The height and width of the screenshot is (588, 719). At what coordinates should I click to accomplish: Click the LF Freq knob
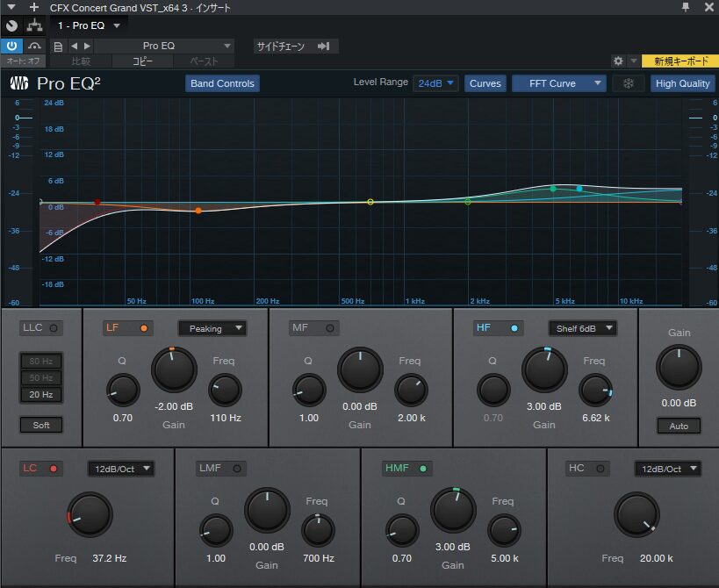coord(225,390)
